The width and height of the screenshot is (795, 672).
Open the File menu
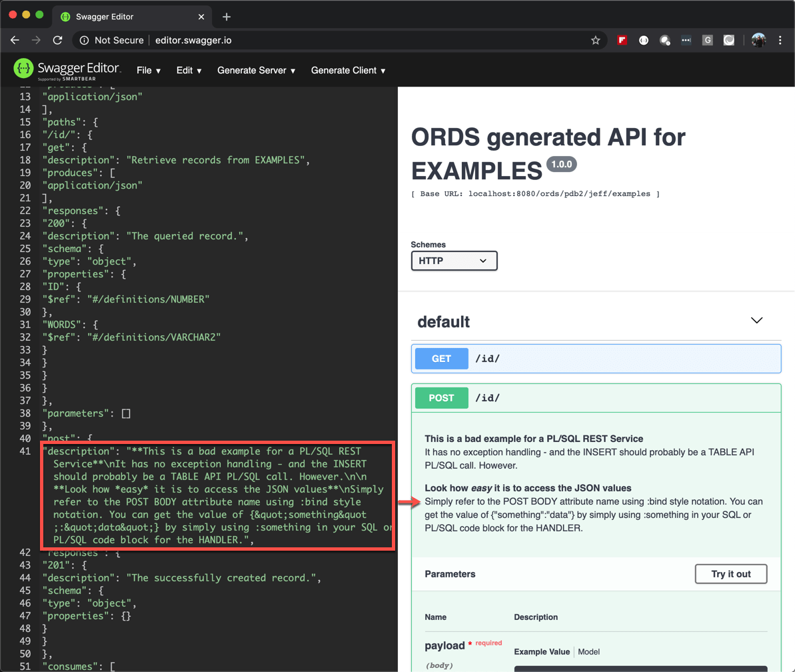coord(149,71)
